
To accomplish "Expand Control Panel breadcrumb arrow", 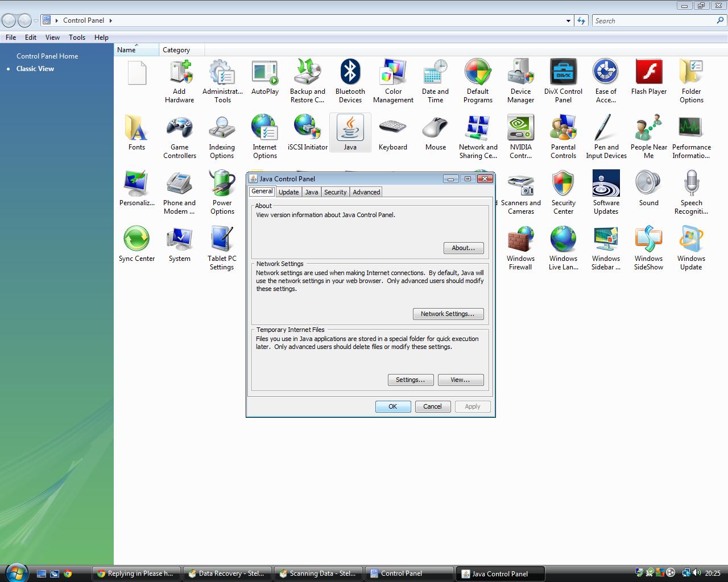I will click(110, 20).
